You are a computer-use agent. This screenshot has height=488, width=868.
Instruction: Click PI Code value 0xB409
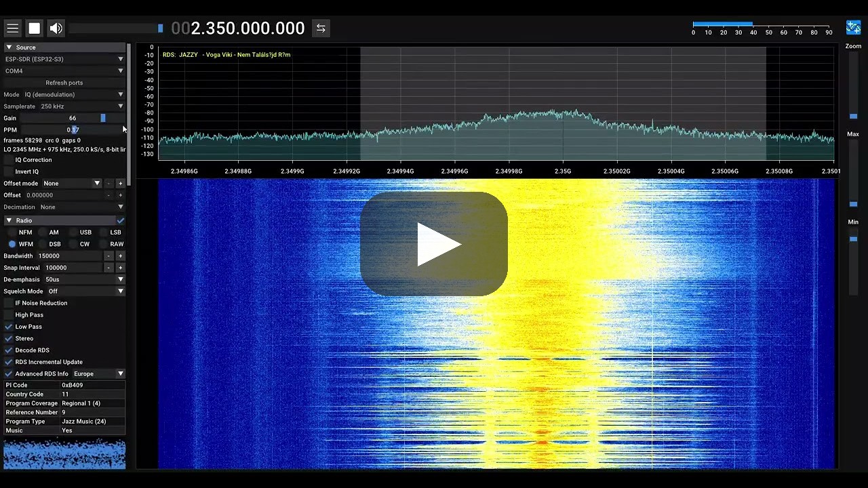pos(73,385)
